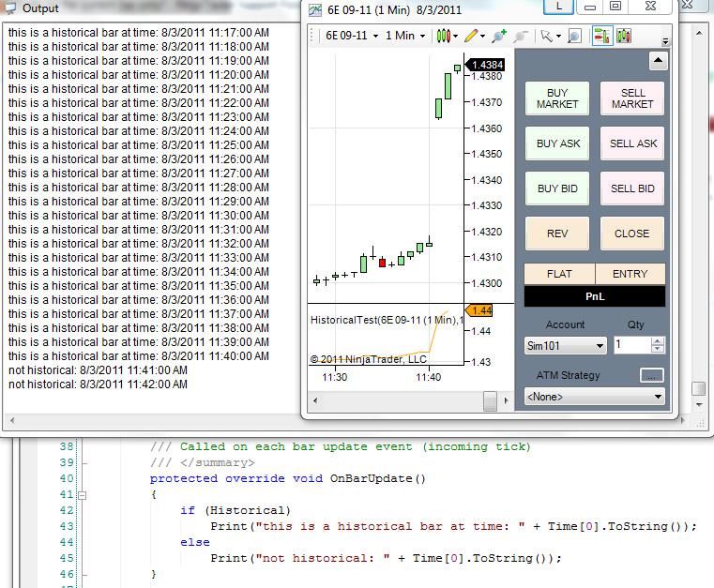The height and width of the screenshot is (588, 714).
Task: Click output line ending 11:17:00 AM
Action: [x=139, y=33]
